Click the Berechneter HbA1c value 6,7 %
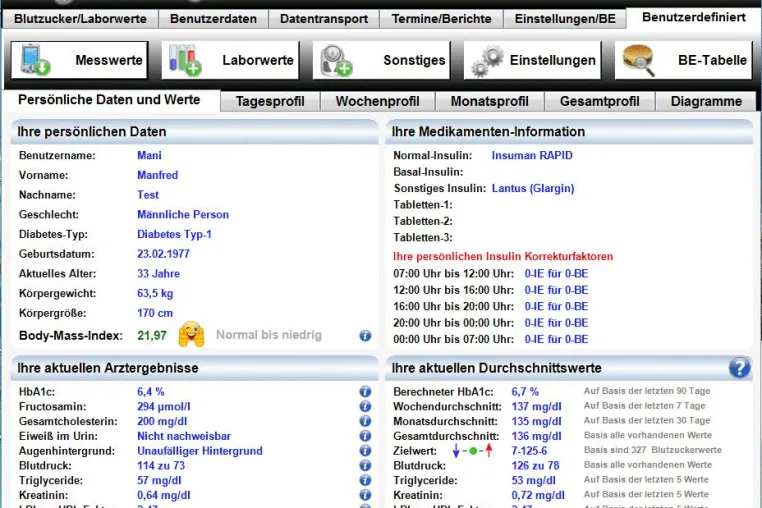The width and height of the screenshot is (762, 508). (525, 392)
